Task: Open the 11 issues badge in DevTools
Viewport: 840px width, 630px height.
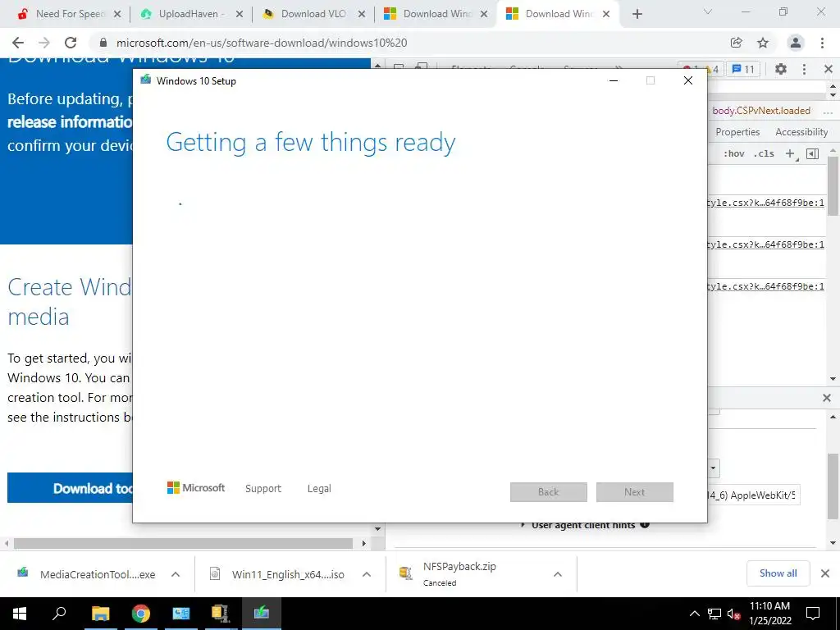Action: (743, 69)
